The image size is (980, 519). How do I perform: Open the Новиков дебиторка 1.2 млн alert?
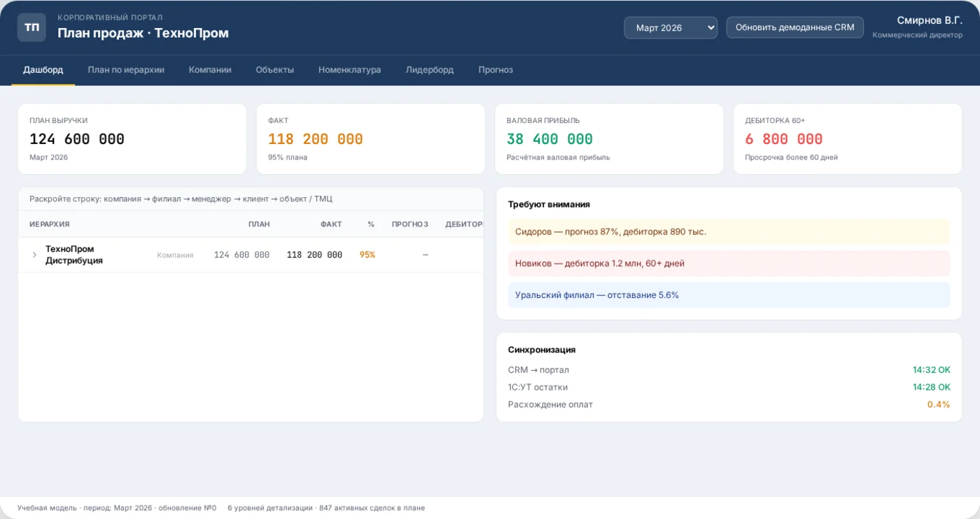[x=729, y=264]
